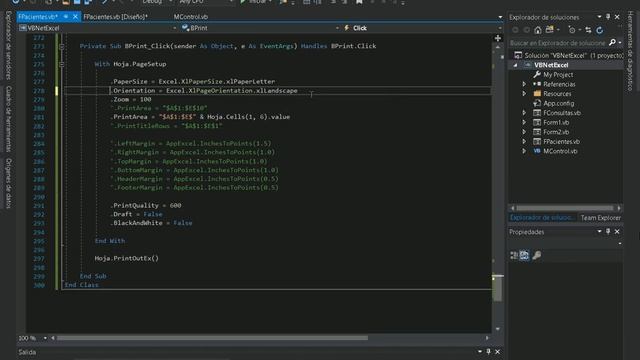Click the editor vertical scrollbar thumb

[498, 289]
